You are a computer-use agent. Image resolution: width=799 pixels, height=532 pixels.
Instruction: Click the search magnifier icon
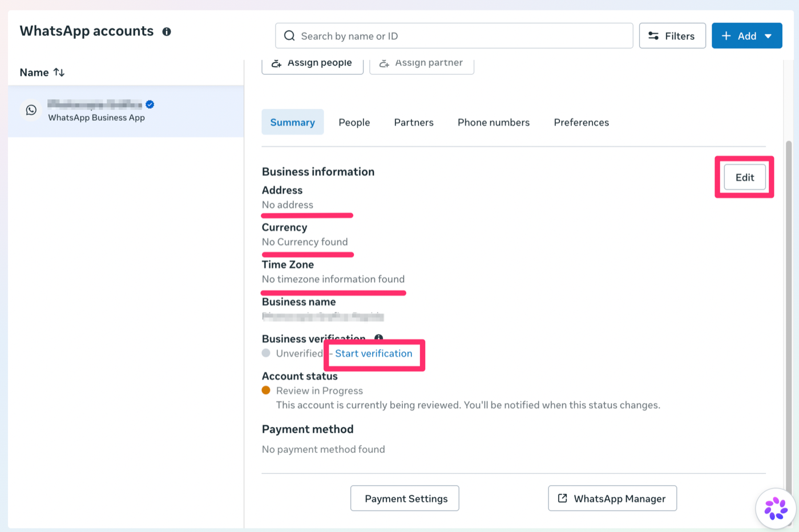click(x=289, y=36)
